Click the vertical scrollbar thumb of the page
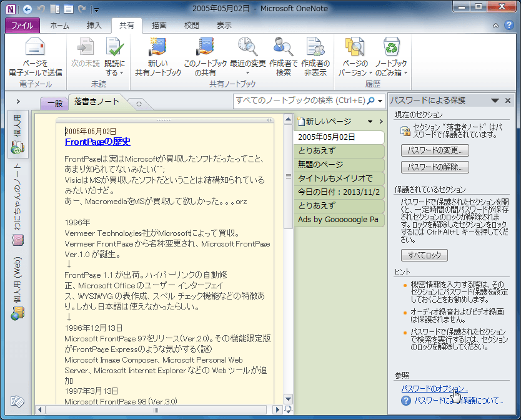 288,177
